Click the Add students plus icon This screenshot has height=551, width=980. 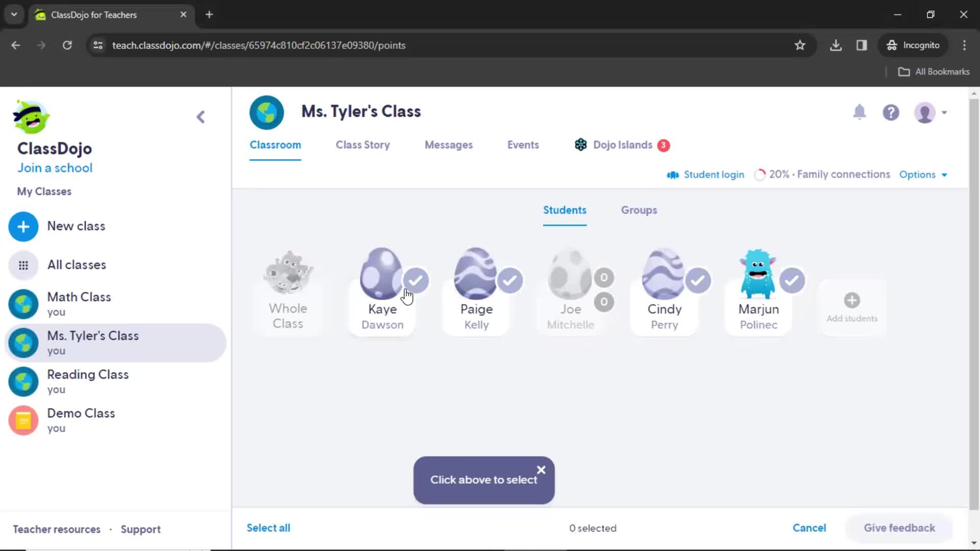[852, 300]
